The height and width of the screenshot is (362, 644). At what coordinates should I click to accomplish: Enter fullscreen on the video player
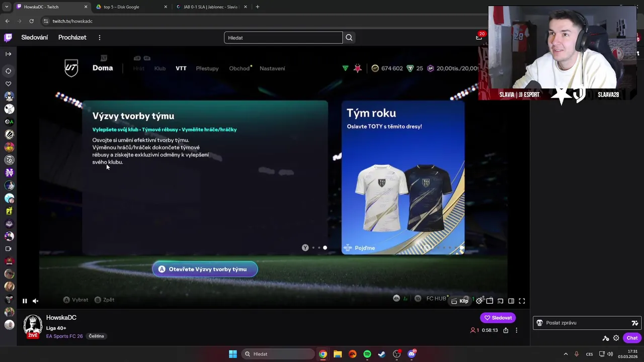522,301
